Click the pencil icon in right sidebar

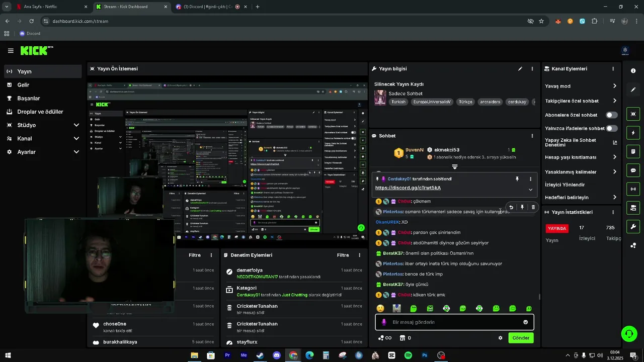coord(633,89)
